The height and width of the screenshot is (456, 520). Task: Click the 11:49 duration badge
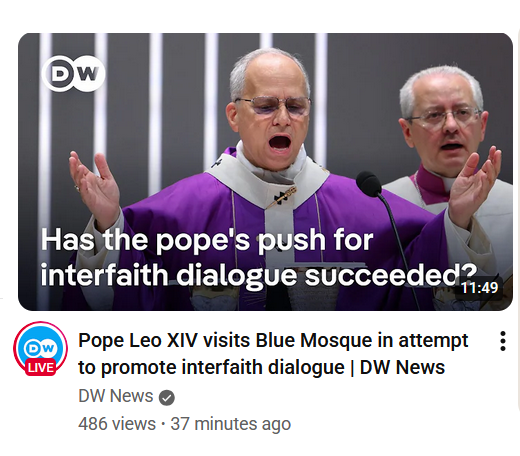479,288
